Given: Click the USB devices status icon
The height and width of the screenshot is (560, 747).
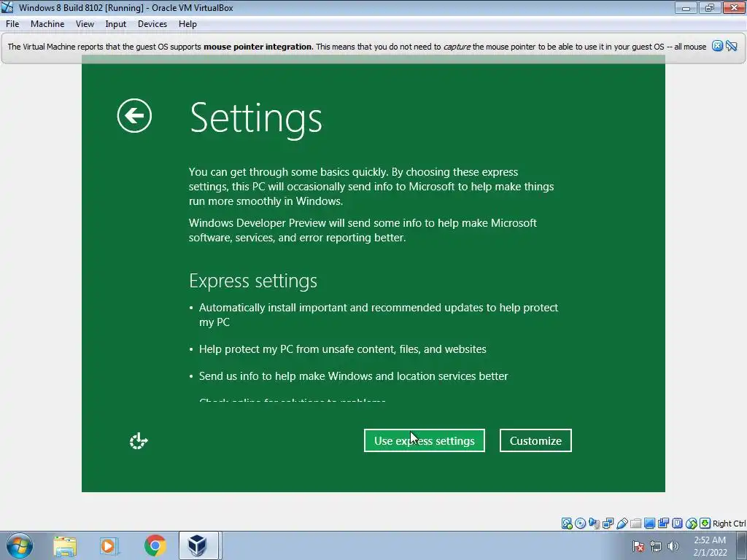Looking at the screenshot, I should pos(622,524).
